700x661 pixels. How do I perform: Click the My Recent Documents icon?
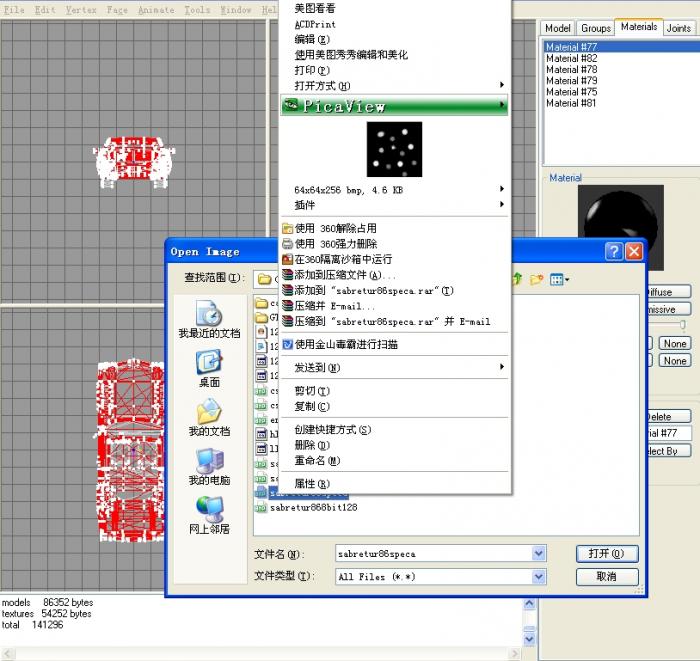coord(209,313)
